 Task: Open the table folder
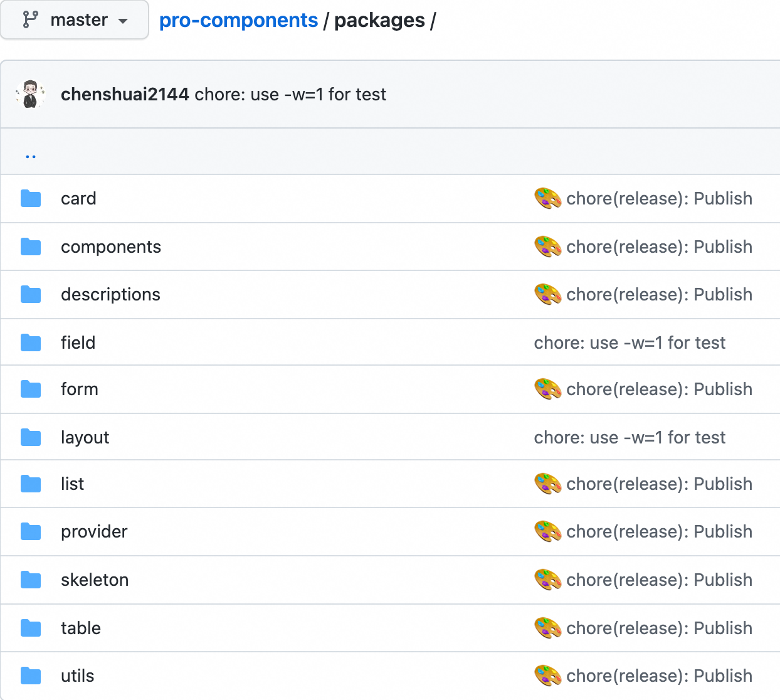pyautogui.click(x=81, y=628)
